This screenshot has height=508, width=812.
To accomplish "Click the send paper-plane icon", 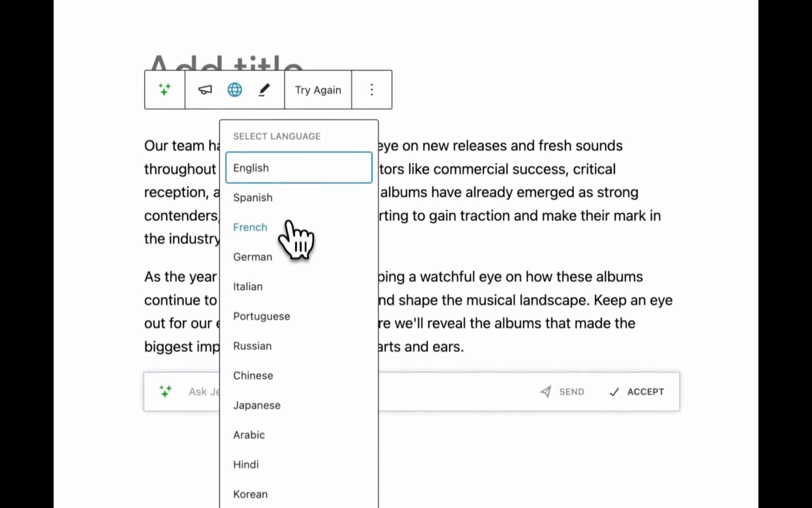I will tap(546, 392).
